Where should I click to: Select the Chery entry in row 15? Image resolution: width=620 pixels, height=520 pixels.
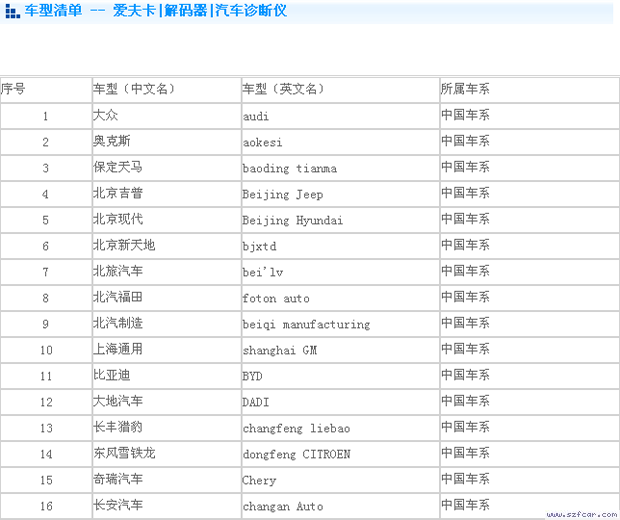click(259, 480)
